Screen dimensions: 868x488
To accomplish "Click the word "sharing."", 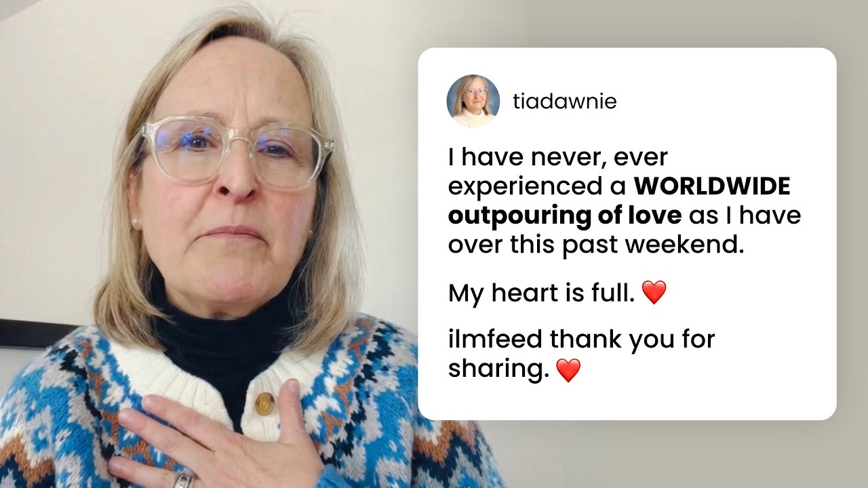I will pos(498,369).
